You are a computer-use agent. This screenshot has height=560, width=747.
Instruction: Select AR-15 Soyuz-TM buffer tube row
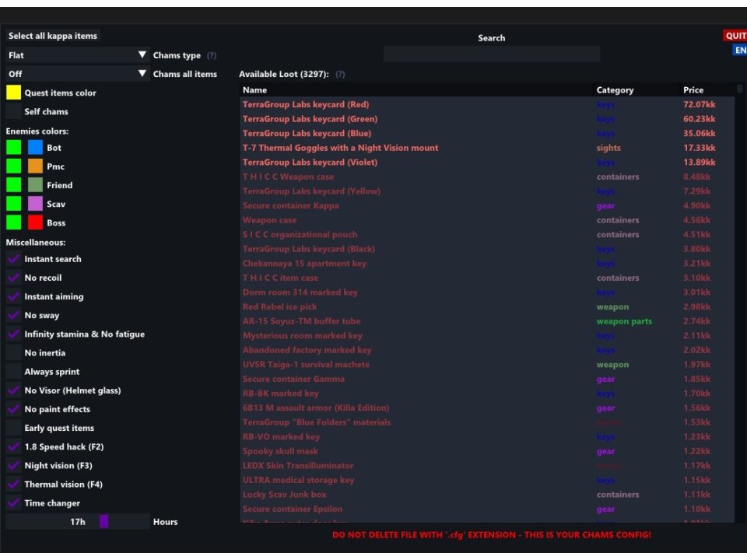pos(487,321)
